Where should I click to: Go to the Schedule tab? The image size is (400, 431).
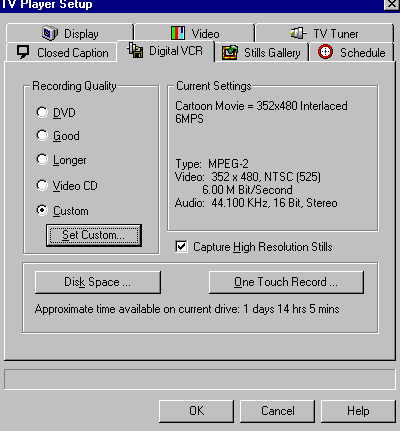pyautogui.click(x=352, y=52)
